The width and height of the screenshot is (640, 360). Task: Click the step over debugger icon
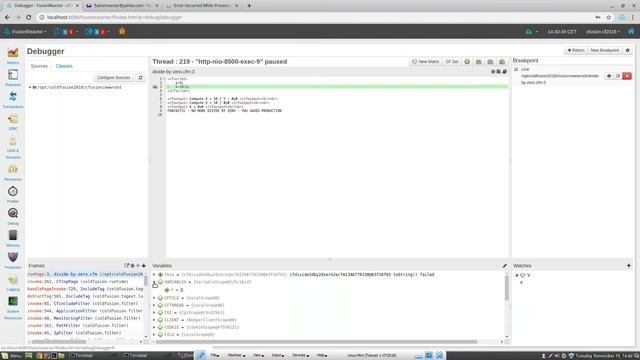[x=490, y=62]
